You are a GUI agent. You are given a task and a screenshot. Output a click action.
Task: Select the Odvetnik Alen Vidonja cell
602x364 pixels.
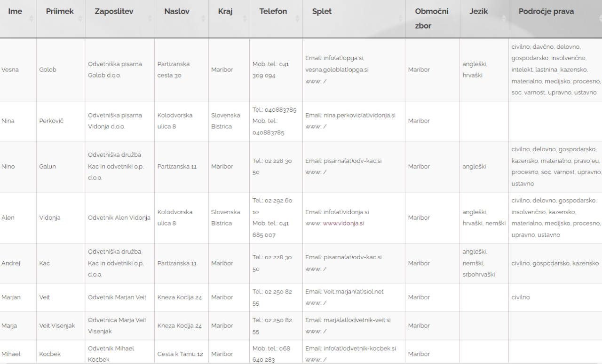119,218
